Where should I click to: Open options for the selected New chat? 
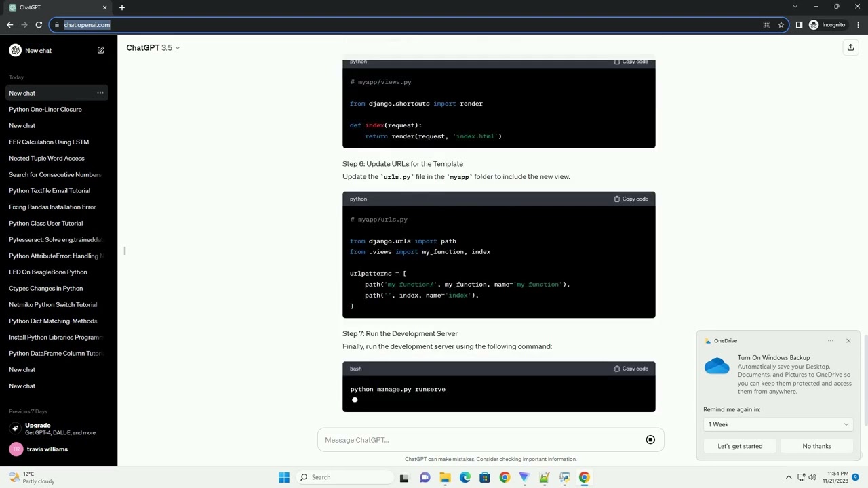[100, 93]
